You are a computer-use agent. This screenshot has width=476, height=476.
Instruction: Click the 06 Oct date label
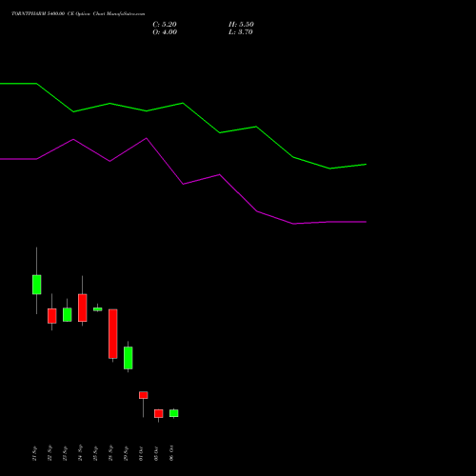(172, 453)
